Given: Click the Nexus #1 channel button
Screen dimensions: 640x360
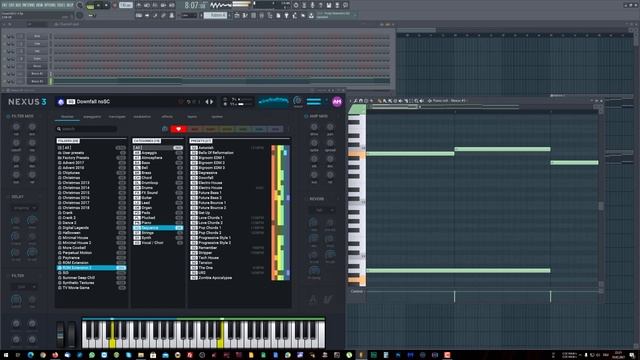Looking at the screenshot, I should 37,74.
